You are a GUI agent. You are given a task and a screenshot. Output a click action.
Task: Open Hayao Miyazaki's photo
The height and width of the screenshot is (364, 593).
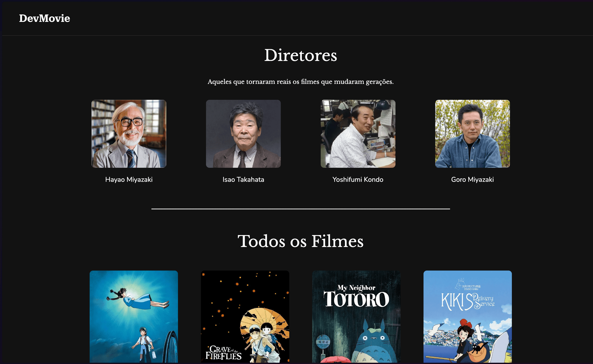[x=129, y=134]
